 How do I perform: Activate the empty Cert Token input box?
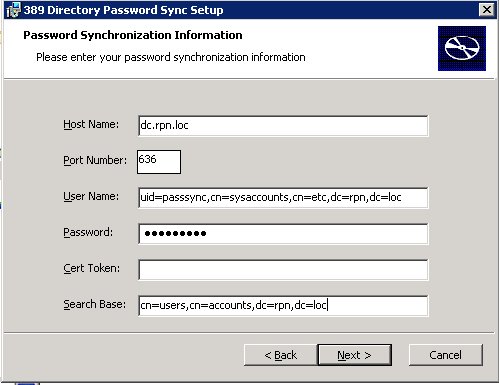point(283,270)
